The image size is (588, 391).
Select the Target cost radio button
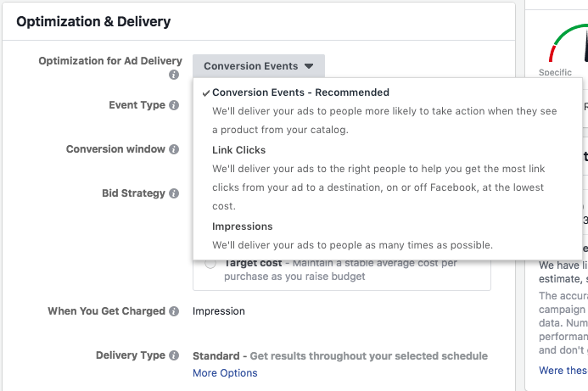point(210,264)
